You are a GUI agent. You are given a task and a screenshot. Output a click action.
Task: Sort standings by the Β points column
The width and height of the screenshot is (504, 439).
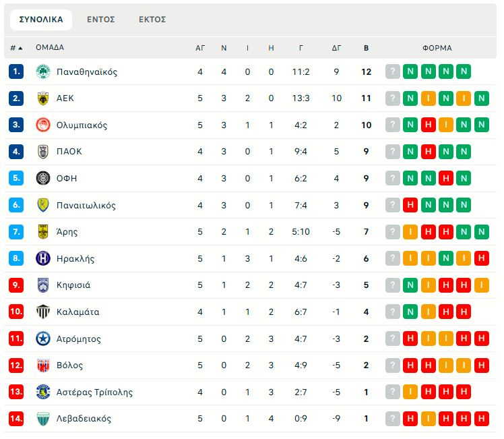tap(366, 48)
